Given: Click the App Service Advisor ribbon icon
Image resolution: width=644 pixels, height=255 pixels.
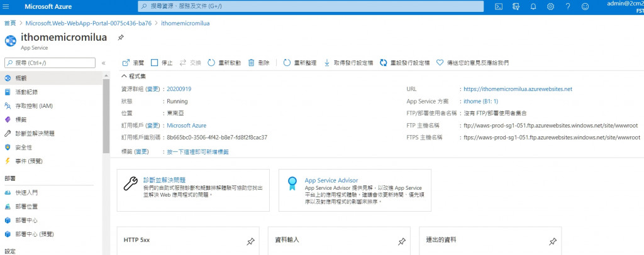Looking at the screenshot, I should click(292, 183).
